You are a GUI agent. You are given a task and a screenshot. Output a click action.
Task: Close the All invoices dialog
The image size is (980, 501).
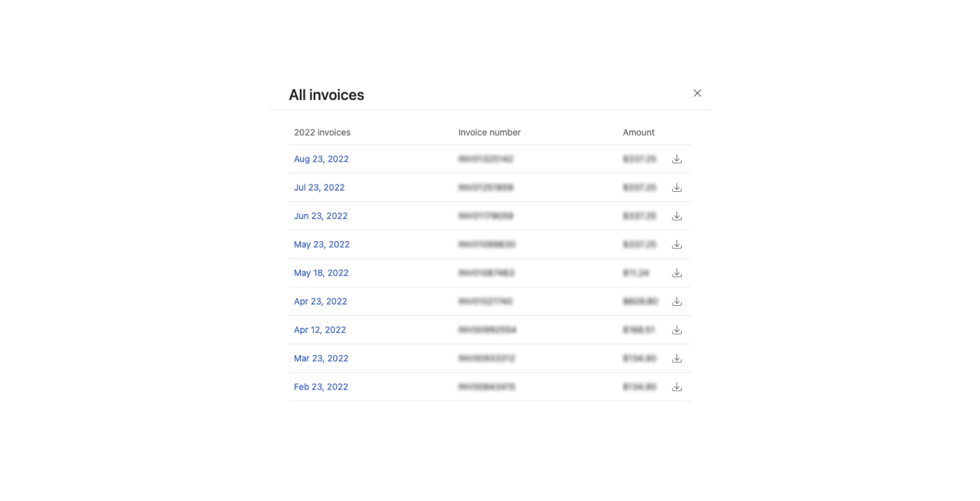(697, 93)
